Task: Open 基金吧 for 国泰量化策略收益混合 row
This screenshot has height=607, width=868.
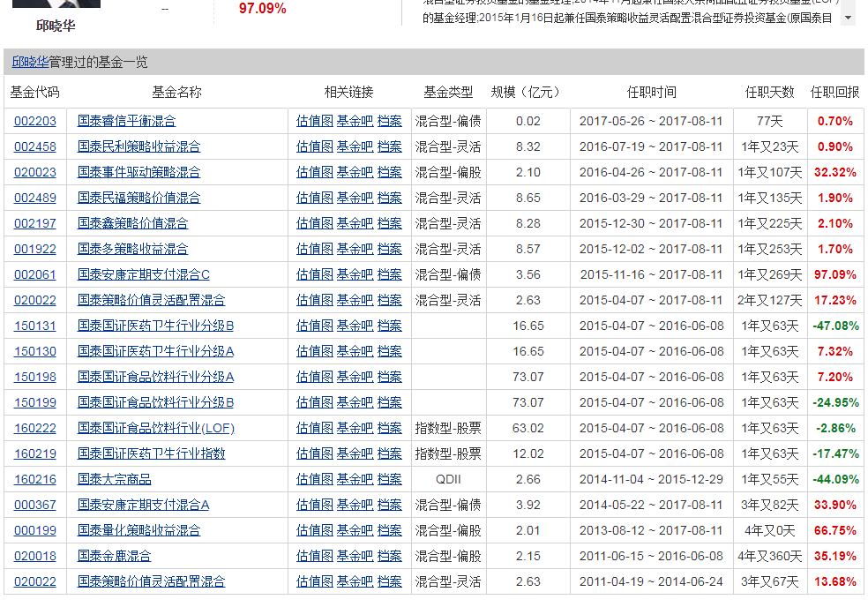Action: click(355, 530)
